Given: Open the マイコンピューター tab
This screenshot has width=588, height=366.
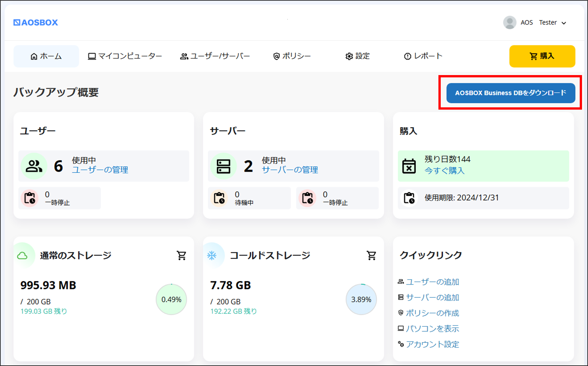Looking at the screenshot, I should (125, 56).
